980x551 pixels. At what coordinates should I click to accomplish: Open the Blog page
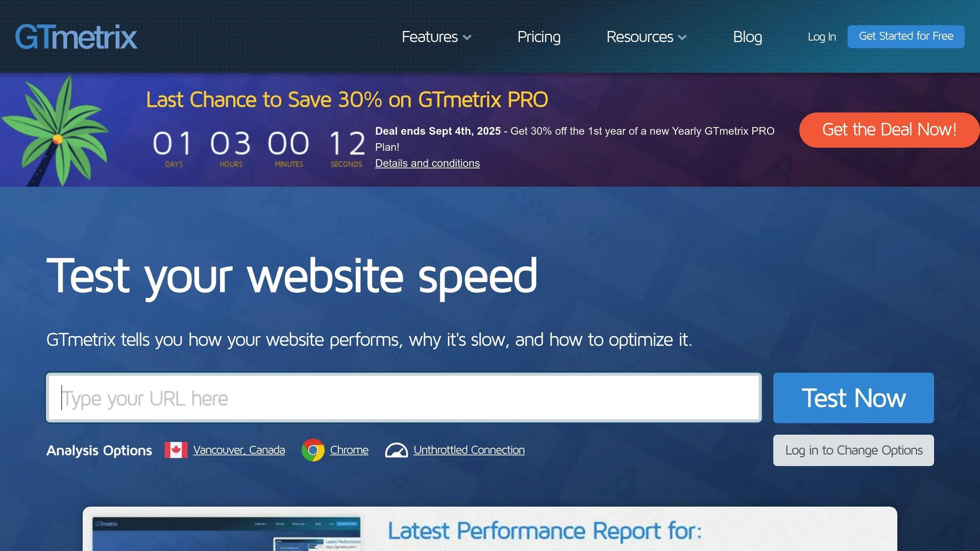click(747, 37)
